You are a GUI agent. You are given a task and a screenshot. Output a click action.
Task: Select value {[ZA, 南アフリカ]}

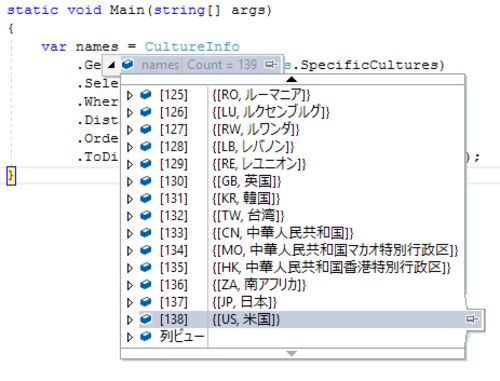259,285
